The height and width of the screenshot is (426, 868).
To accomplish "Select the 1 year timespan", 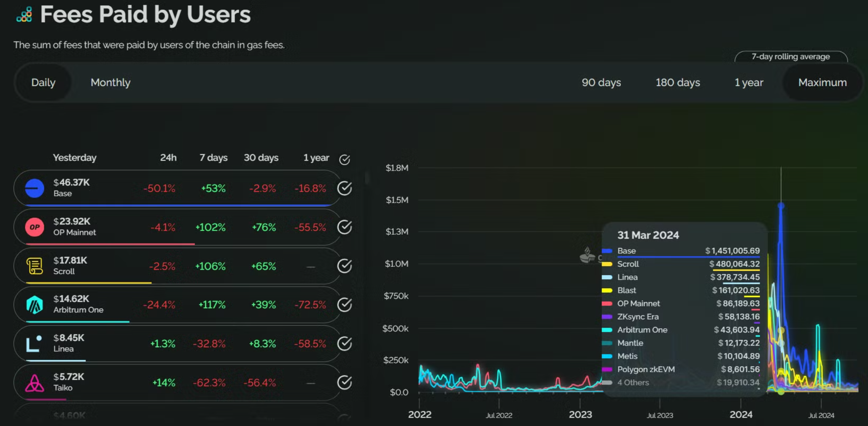I will (749, 83).
